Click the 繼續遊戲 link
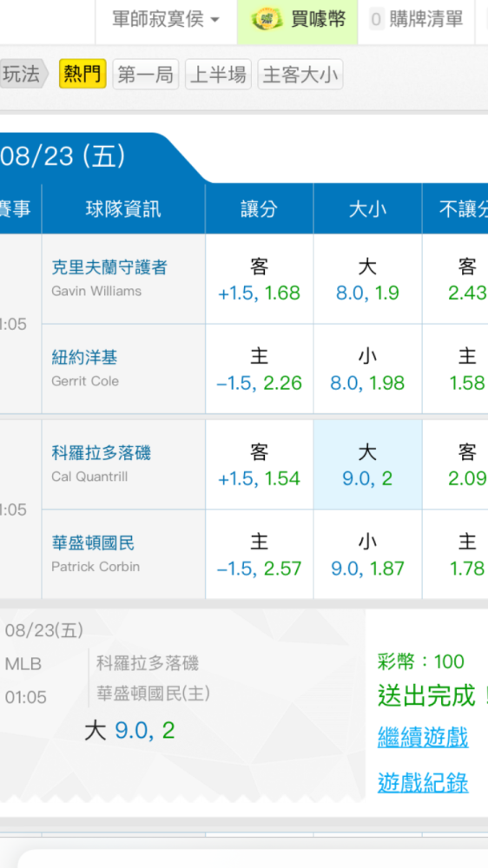Image resolution: width=488 pixels, height=868 pixels. [x=423, y=737]
